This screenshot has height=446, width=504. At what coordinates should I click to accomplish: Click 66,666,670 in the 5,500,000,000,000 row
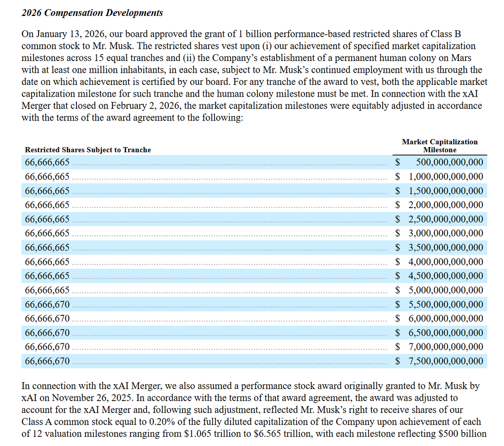click(x=47, y=304)
